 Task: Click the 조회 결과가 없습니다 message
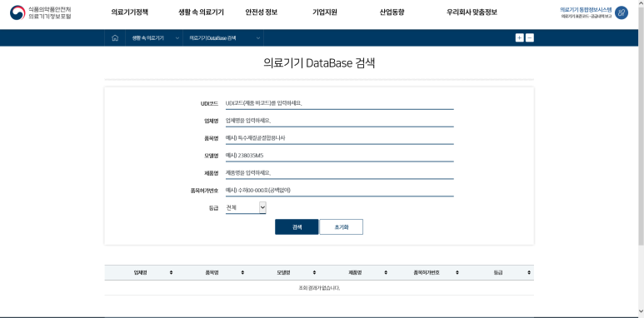[x=319, y=288]
